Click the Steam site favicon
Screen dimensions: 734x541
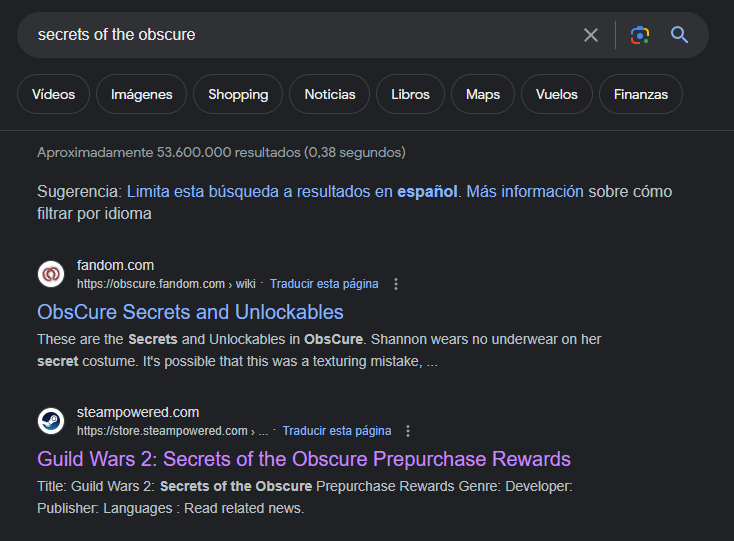coord(51,421)
